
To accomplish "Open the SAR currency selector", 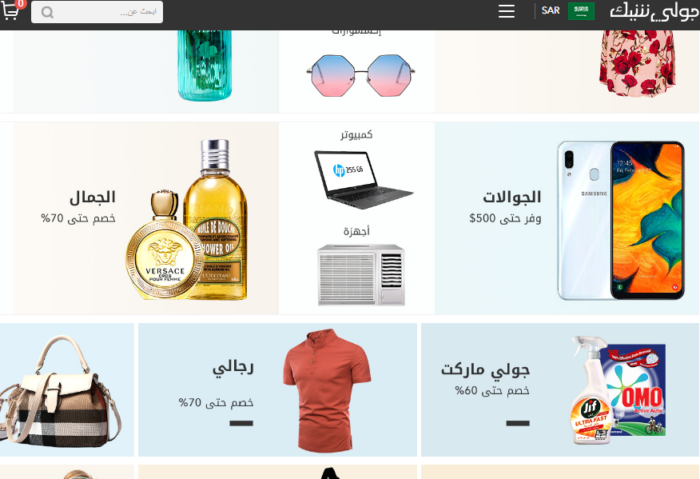I will pos(550,11).
